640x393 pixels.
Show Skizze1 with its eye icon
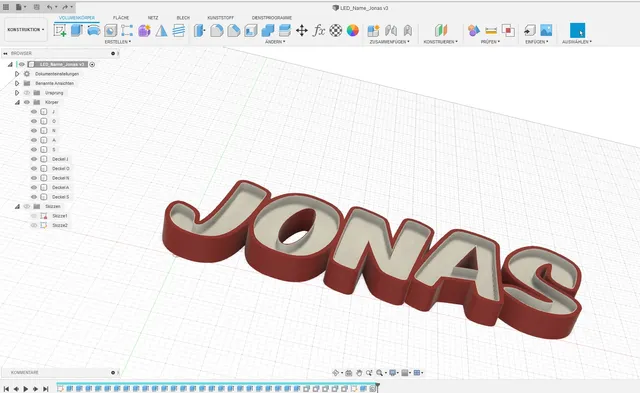(x=34, y=216)
